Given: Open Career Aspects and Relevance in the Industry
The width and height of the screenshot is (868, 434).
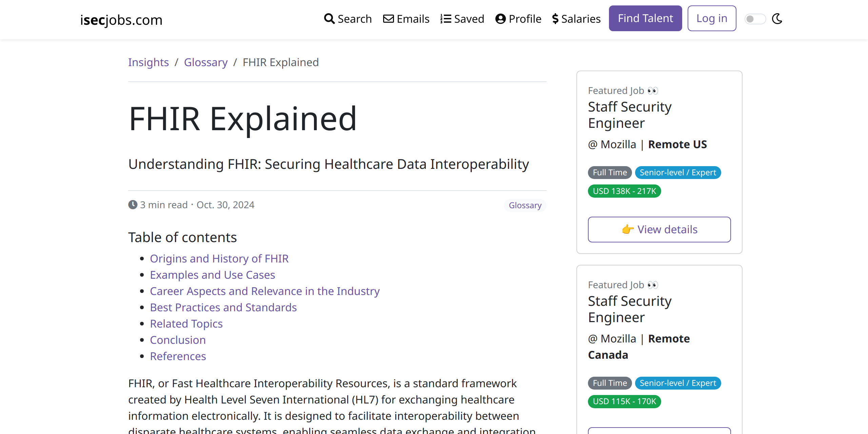Looking at the screenshot, I should [x=265, y=291].
